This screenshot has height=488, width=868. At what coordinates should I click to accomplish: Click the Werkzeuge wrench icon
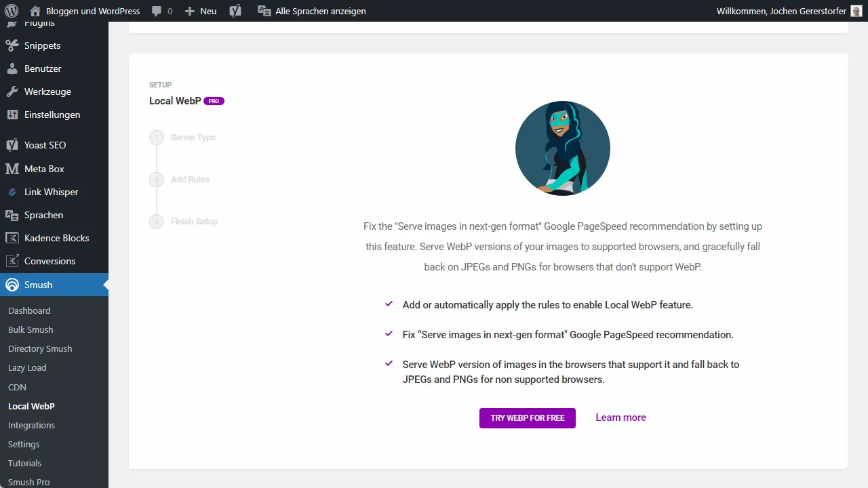tap(12, 91)
